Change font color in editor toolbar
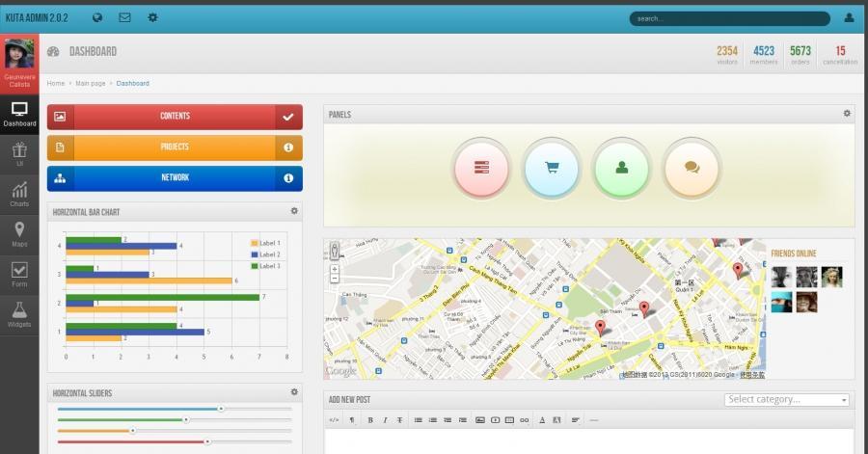Image resolution: width=868 pixels, height=454 pixels. point(542,420)
